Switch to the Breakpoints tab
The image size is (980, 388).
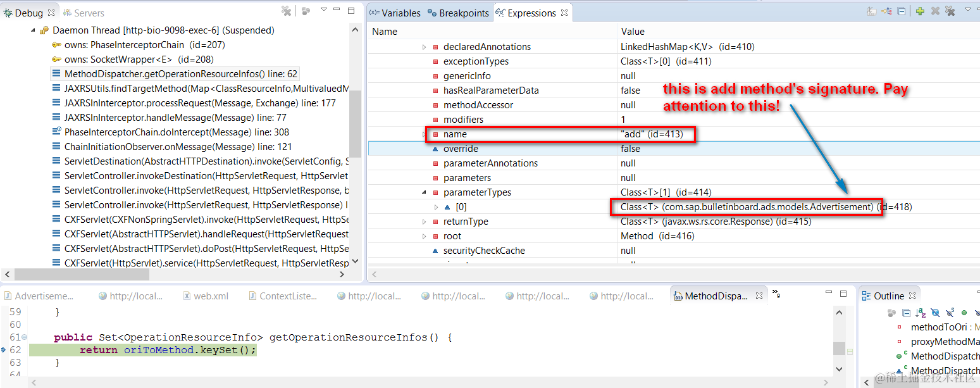[x=459, y=13]
